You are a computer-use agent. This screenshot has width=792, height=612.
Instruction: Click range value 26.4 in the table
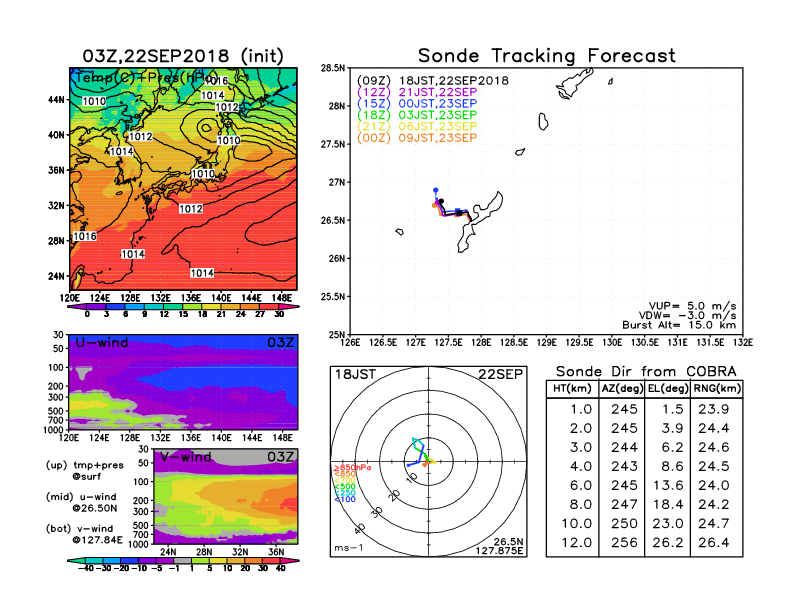[x=713, y=542]
